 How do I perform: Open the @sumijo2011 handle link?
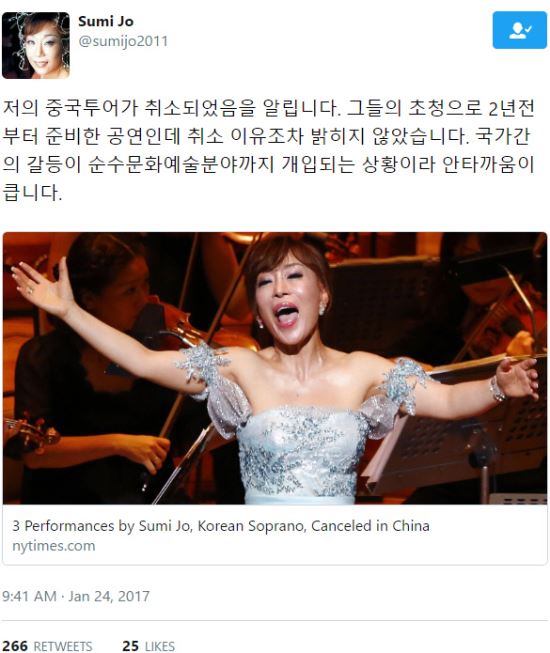pyautogui.click(x=123, y=41)
